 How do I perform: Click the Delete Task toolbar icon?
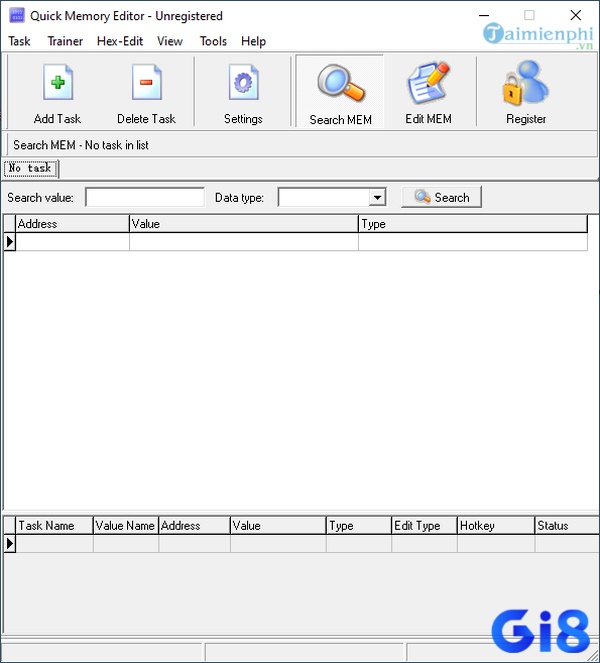pos(146,82)
